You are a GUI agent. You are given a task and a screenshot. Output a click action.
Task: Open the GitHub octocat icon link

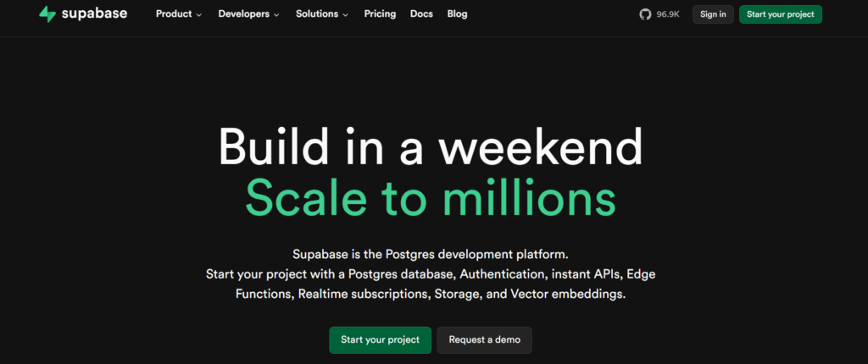(646, 14)
